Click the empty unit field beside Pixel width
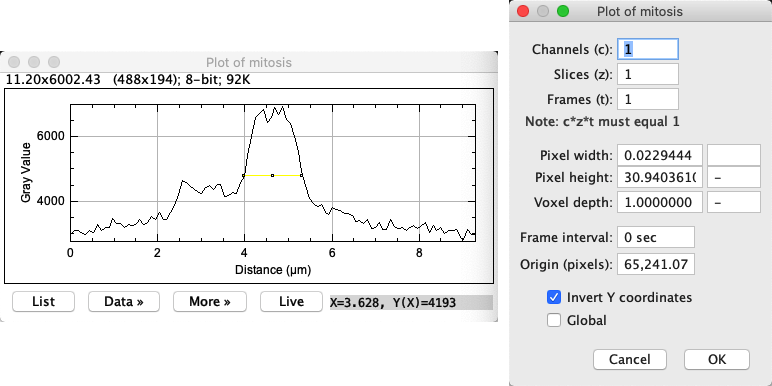Viewport: 772px width, 386px height. tap(734, 156)
